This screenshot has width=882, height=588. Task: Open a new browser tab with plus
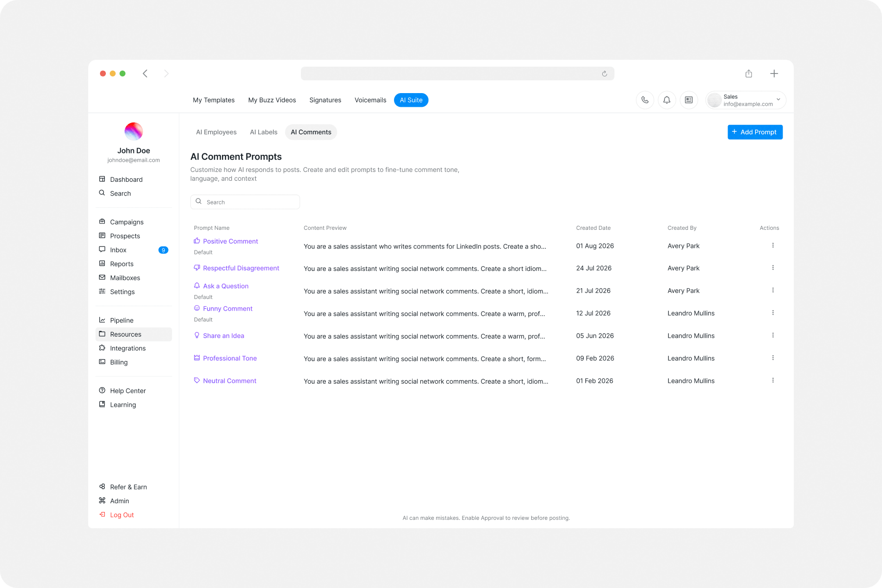click(x=774, y=73)
